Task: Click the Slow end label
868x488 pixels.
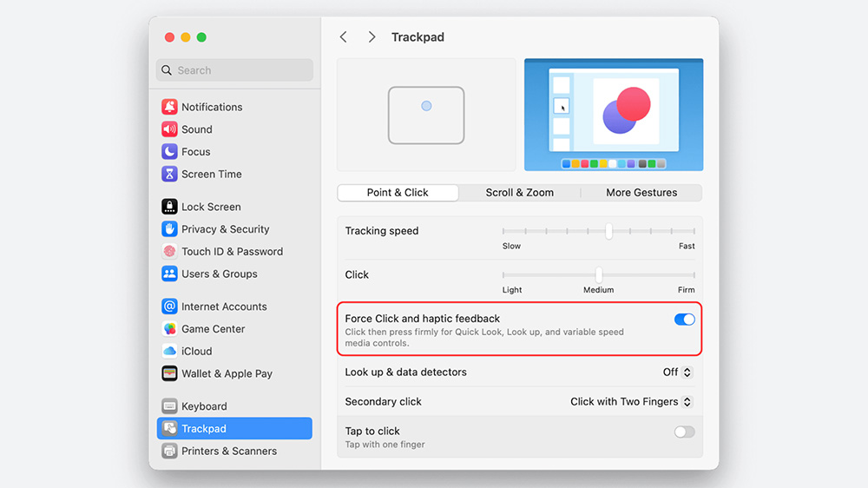Action: 511,246
